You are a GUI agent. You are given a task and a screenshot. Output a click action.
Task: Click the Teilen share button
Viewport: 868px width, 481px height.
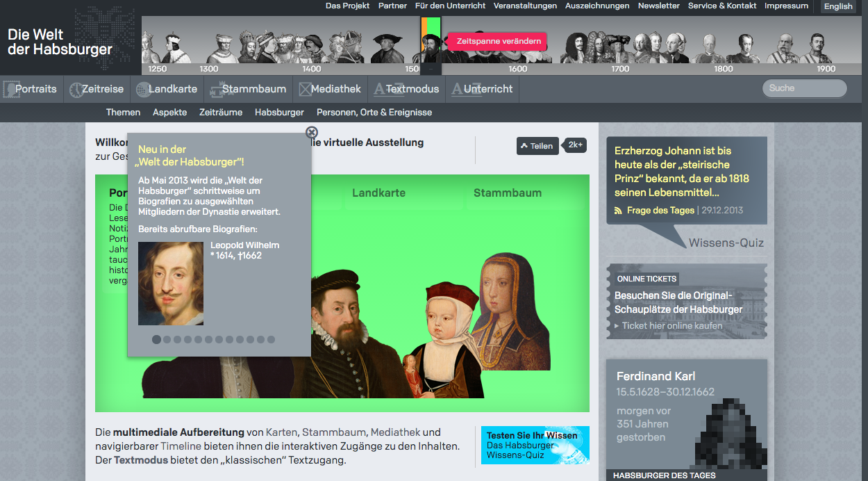[537, 146]
